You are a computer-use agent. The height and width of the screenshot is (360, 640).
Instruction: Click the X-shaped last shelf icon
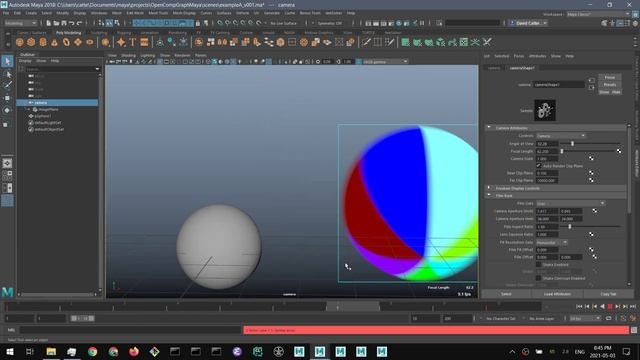(487, 42)
